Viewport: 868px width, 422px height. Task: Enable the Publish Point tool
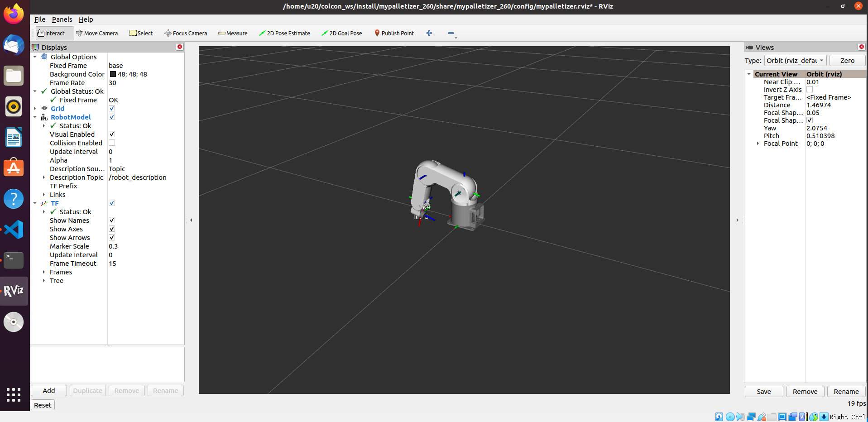point(394,33)
